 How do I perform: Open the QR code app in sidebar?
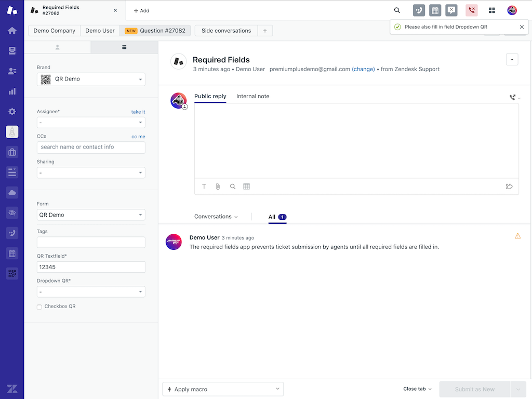tap(12, 273)
